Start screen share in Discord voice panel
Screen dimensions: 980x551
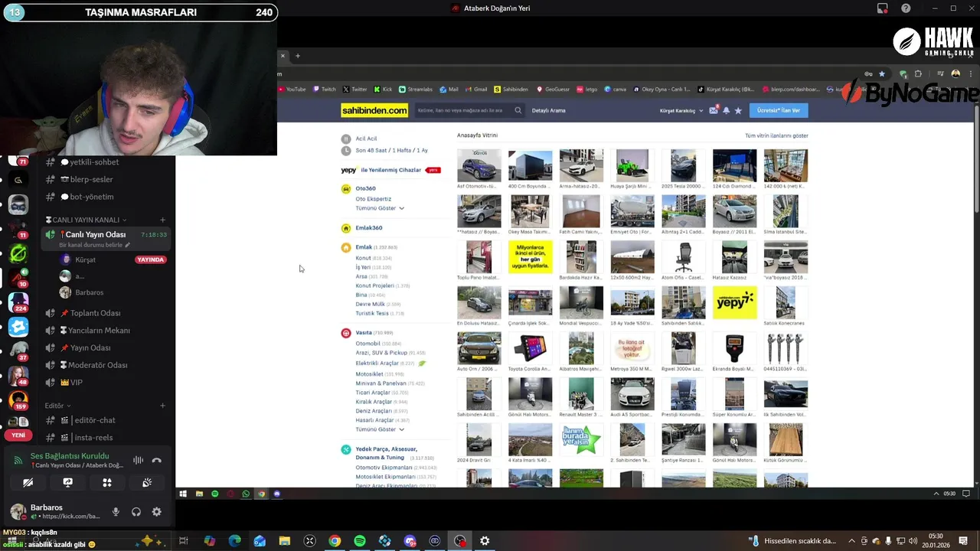point(67,483)
